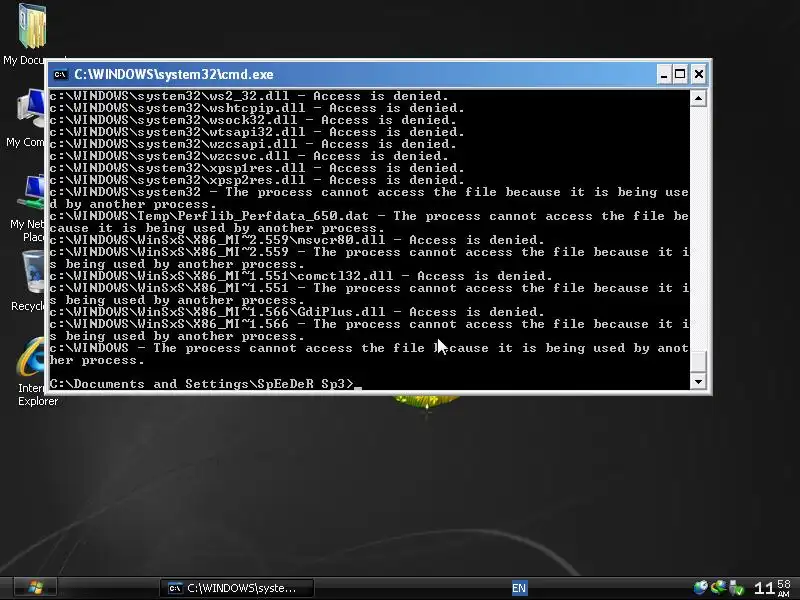This screenshot has width=800, height=600.
Task: Click the cmd.exe title bar system icon
Action: pyautogui.click(x=60, y=74)
